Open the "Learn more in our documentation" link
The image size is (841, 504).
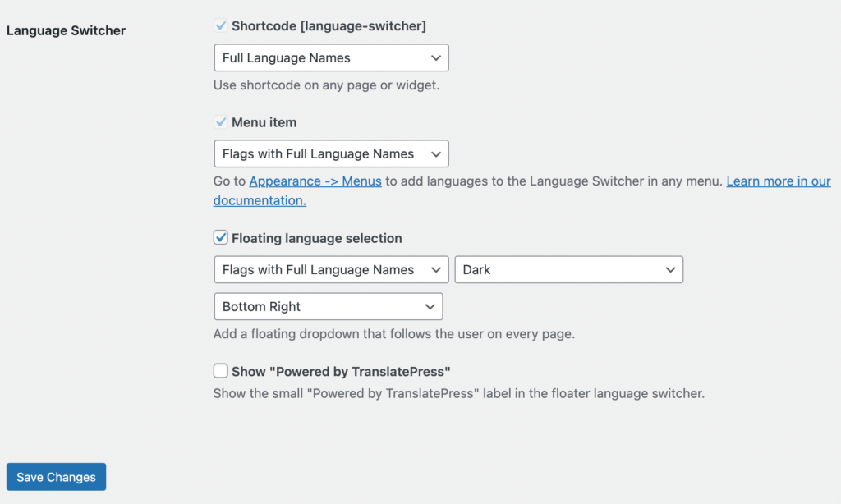[778, 181]
